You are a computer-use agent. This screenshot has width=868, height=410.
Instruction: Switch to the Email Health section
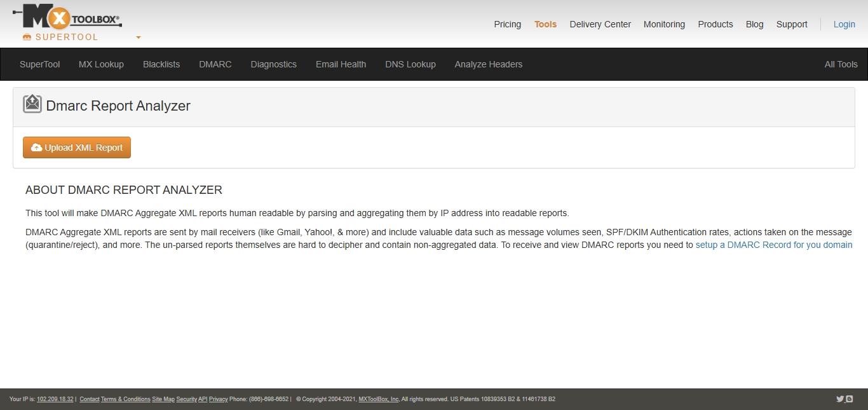pyautogui.click(x=341, y=64)
